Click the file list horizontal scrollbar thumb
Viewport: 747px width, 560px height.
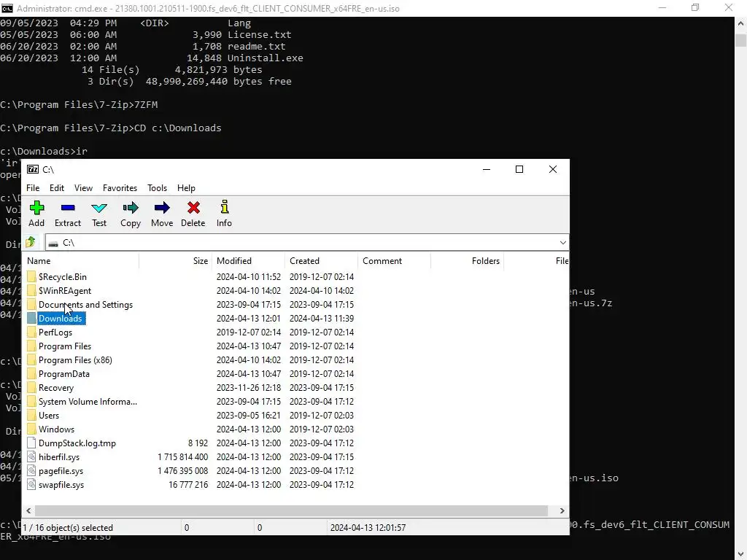292,510
